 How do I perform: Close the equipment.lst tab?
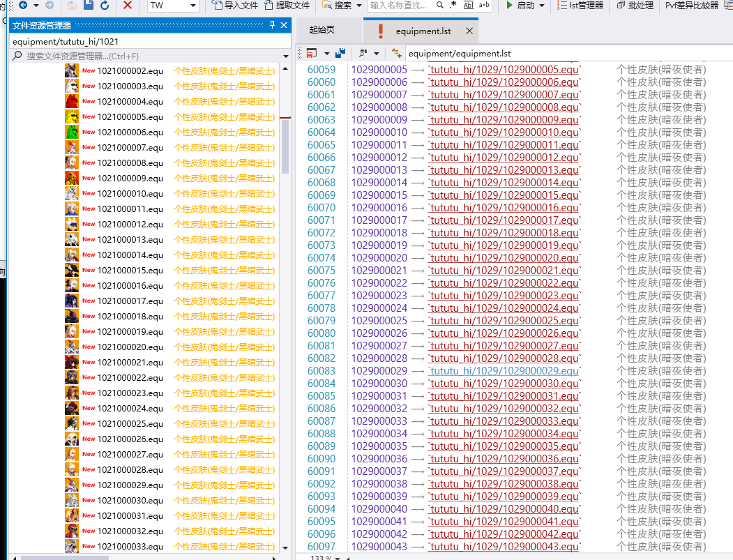(x=469, y=31)
